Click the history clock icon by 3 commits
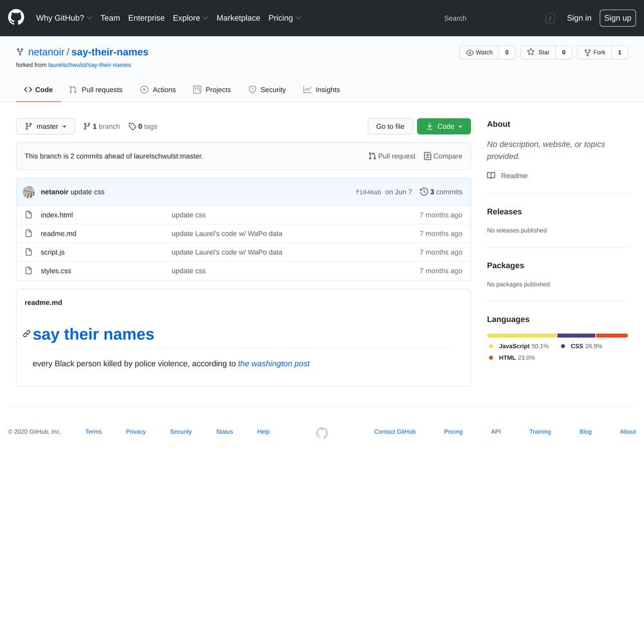Image resolution: width=644 pixels, height=644 pixels. pyautogui.click(x=424, y=192)
